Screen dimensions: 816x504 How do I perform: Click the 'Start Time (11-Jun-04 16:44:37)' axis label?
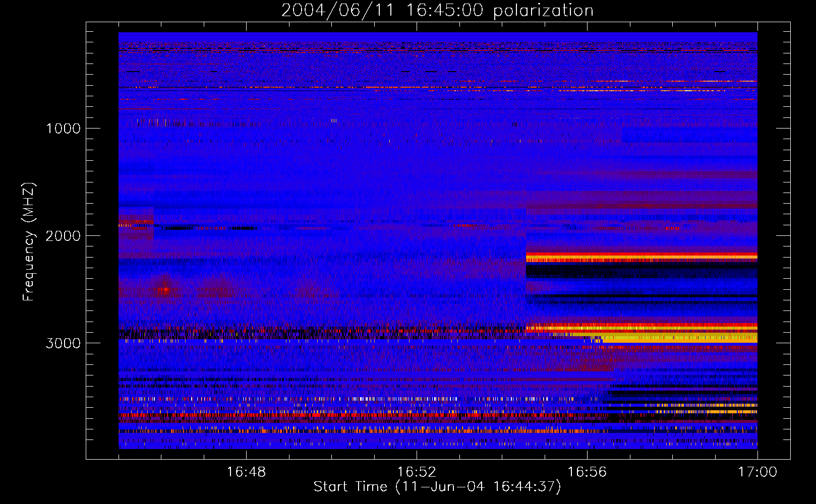(437, 487)
